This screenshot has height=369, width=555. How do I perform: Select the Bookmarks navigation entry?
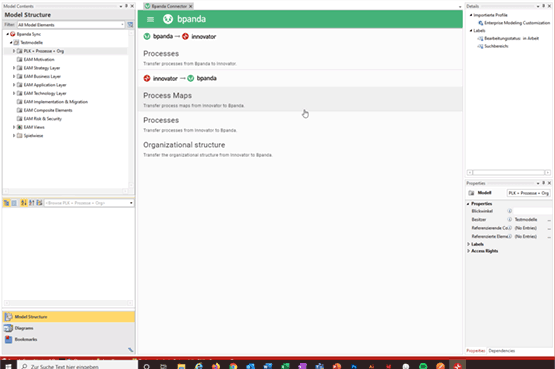[x=69, y=339]
